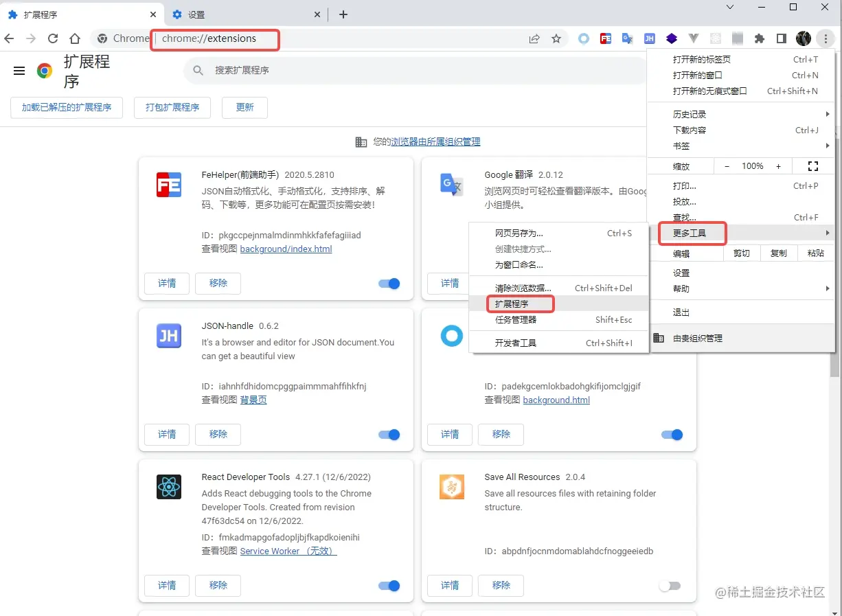
Task: Open FeHelper's background/index.html view link
Action: click(286, 249)
